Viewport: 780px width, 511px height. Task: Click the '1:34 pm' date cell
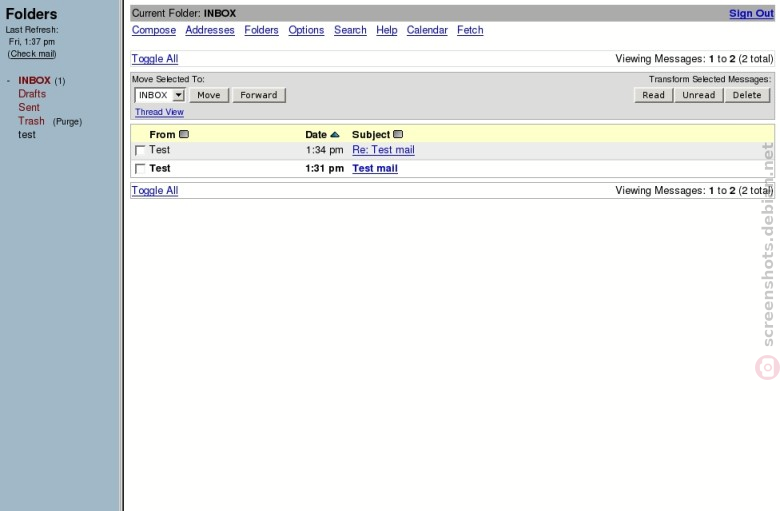(324, 150)
